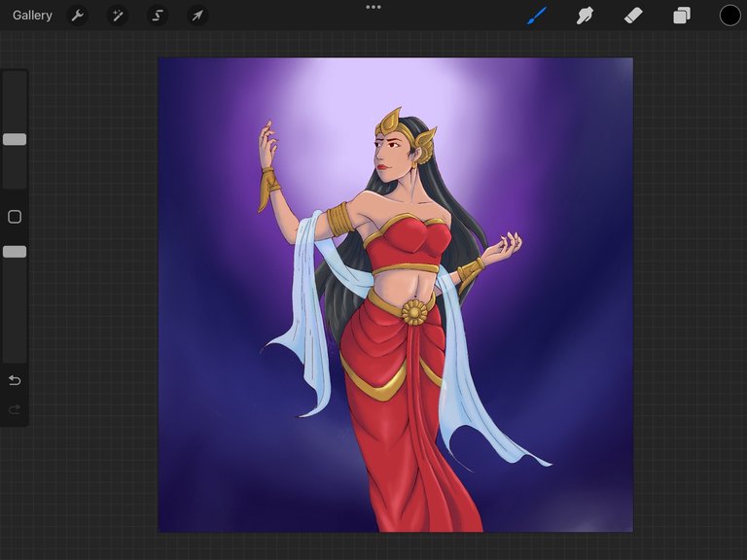Open the active color picker
Image resolution: width=747 pixels, height=560 pixels.
click(x=729, y=16)
